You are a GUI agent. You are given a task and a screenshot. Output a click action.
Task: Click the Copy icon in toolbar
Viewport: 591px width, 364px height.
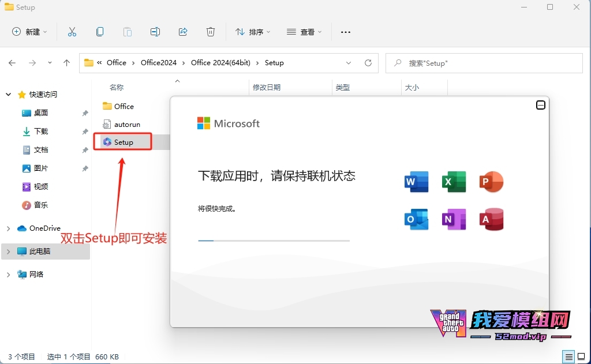100,32
